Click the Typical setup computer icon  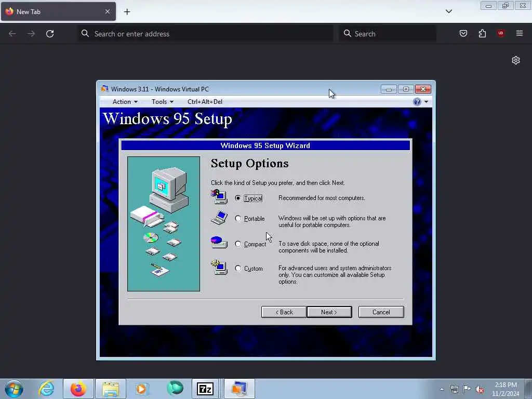click(219, 197)
